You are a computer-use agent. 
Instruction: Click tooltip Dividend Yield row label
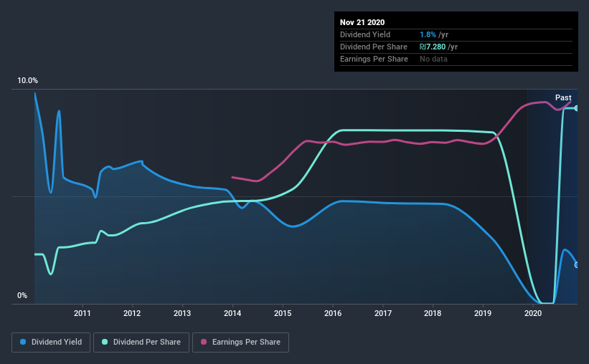tap(365, 34)
